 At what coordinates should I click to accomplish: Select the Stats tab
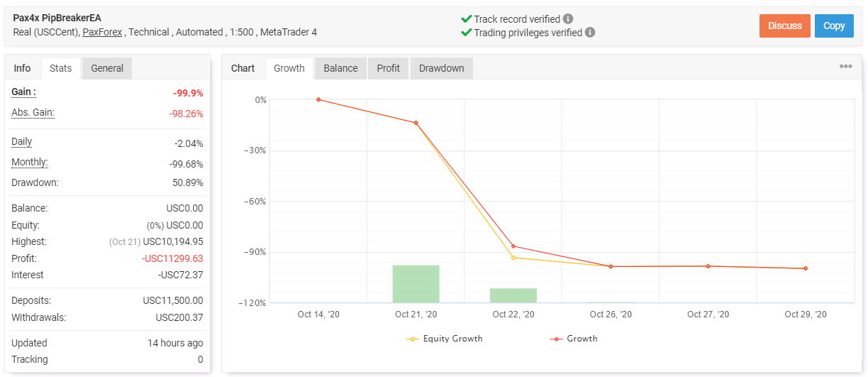pos(61,68)
